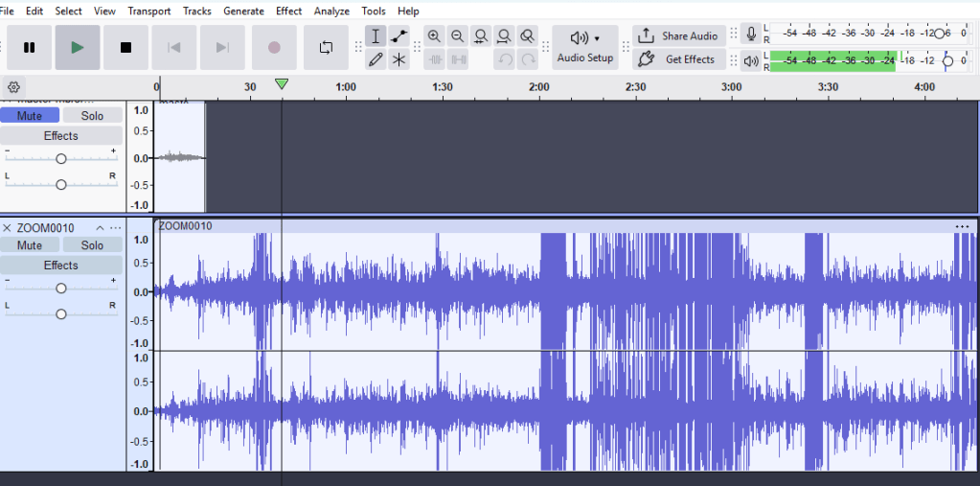This screenshot has height=486, width=980.
Task: Click the Zoom In magnifier icon
Action: point(435,36)
